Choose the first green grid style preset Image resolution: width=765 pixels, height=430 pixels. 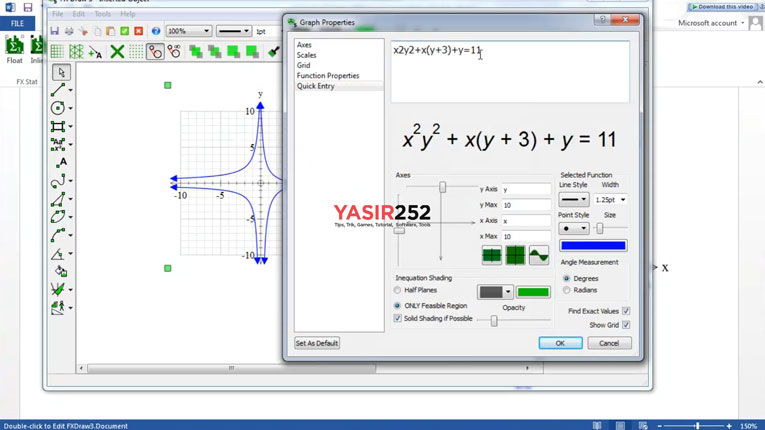492,255
